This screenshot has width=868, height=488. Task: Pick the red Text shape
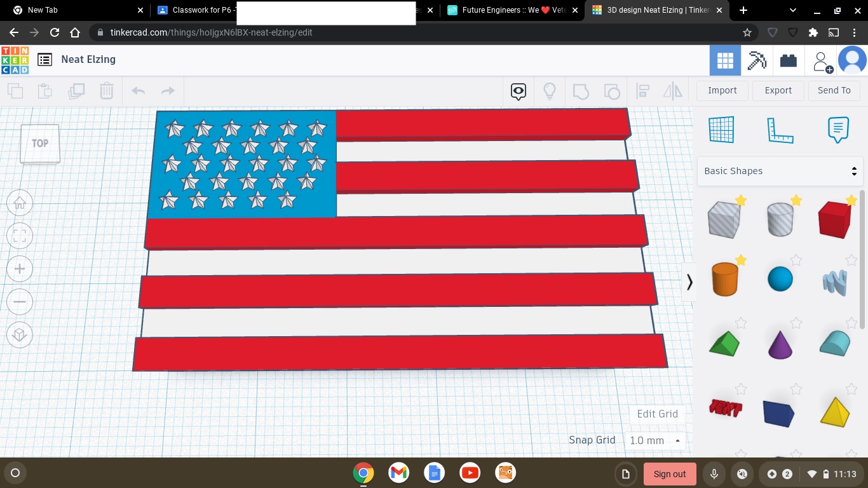point(725,408)
